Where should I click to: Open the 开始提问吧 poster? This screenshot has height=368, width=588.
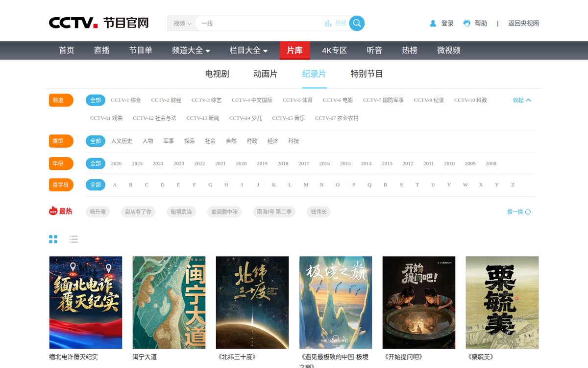[x=419, y=302]
